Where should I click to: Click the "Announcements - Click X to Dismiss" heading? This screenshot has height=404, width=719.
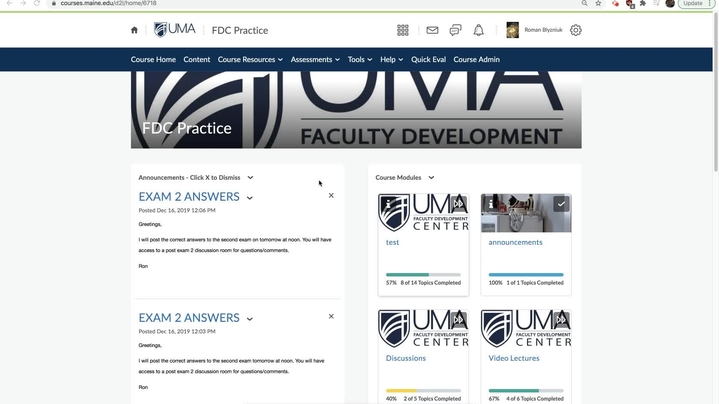[x=189, y=177]
